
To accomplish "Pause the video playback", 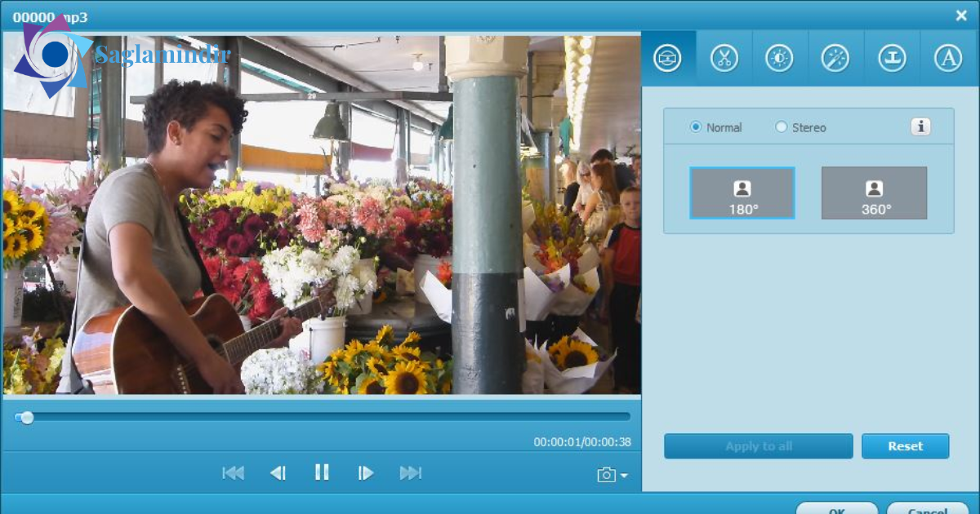I will 322,472.
